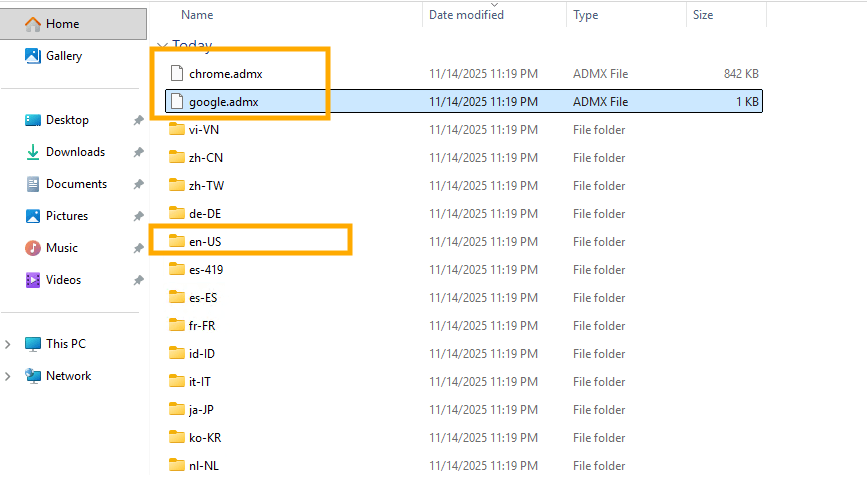Click the Size column header
The height and width of the screenshot is (477, 867).
pyautogui.click(x=703, y=15)
